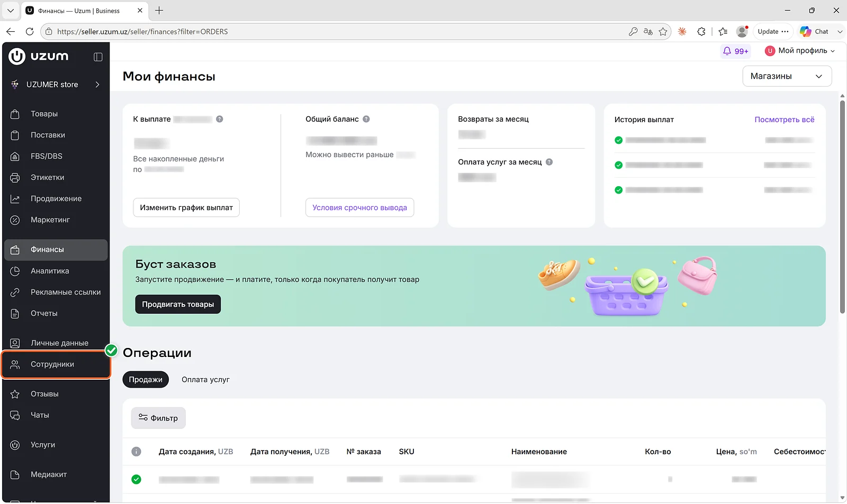Bookmark the page with star icon
Screen dimensions: 847x504
pos(663,32)
